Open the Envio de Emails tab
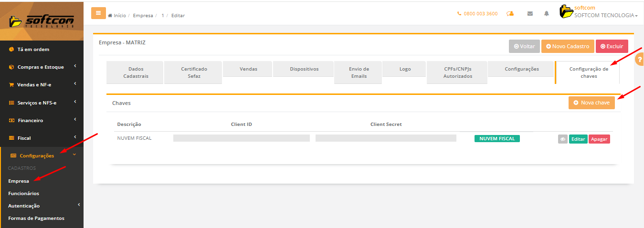Screen dimensions: 644x228 point(359,73)
